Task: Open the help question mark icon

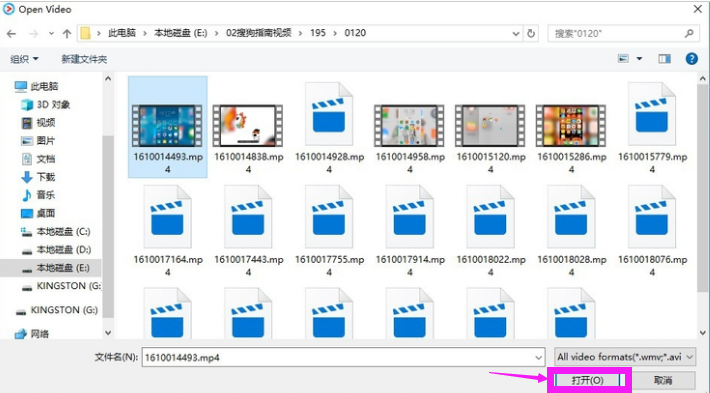Action: click(x=691, y=59)
